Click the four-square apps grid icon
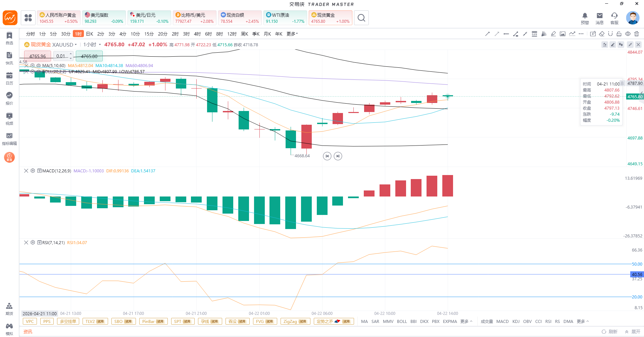This screenshot has height=337, width=644. pos(28,18)
